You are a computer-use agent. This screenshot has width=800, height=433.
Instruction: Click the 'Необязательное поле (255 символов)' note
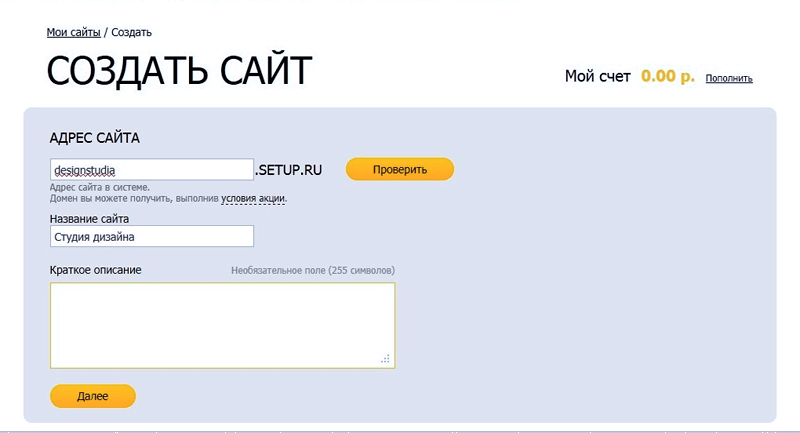[x=312, y=271]
